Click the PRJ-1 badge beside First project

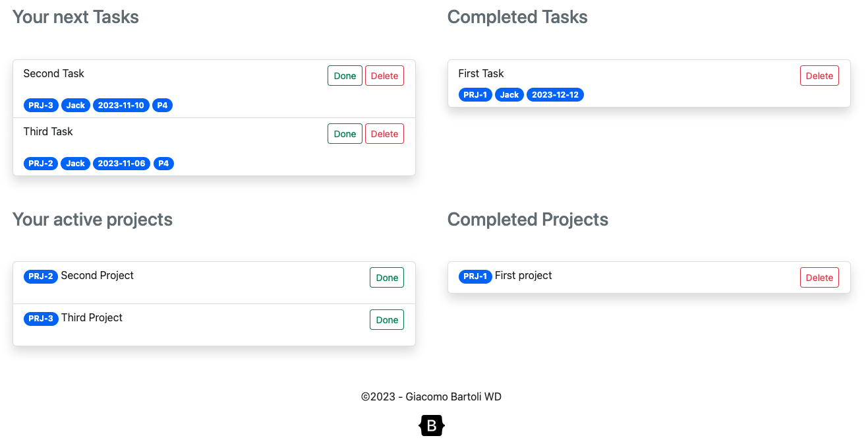pyautogui.click(x=475, y=276)
